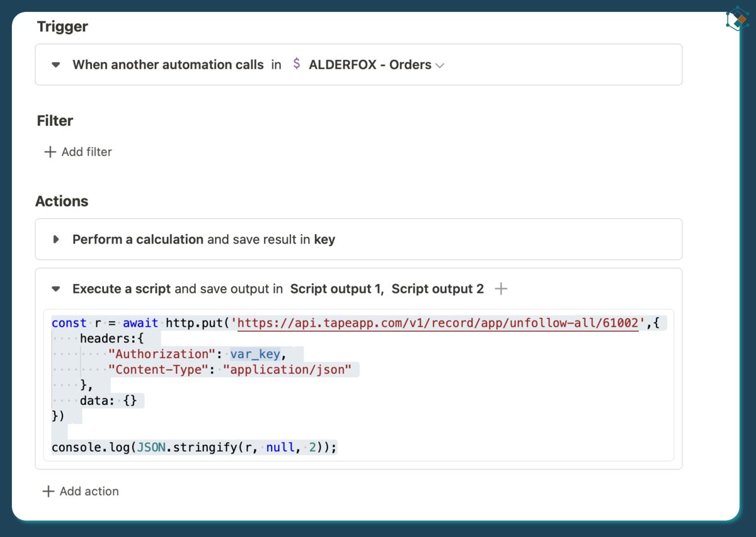Click the key result variable name
Viewport: 756px width, 537px height.
[324, 239]
